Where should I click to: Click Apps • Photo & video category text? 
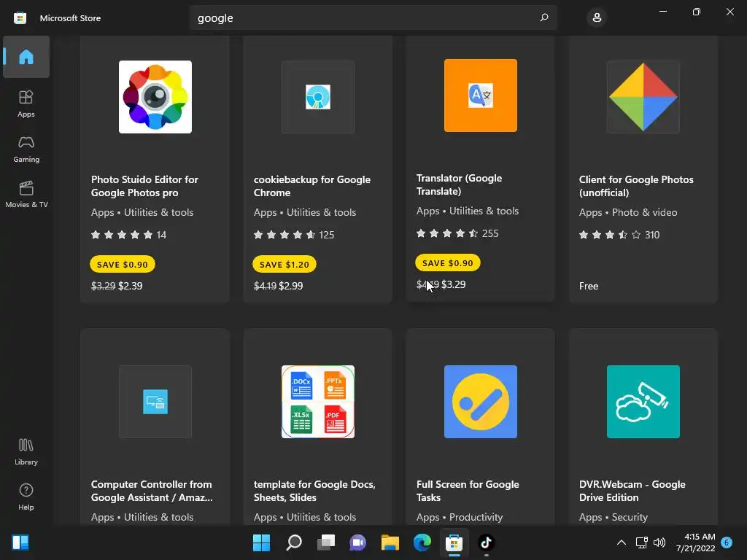pyautogui.click(x=628, y=212)
